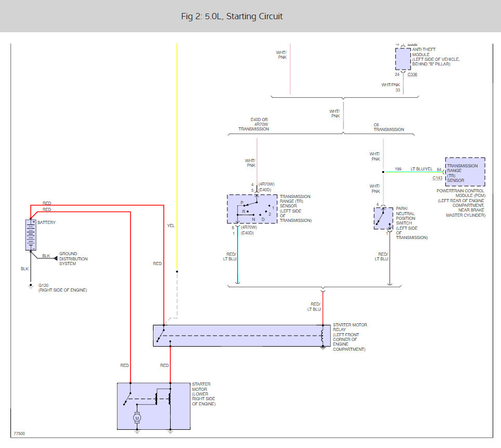This screenshot has height=448, width=501.
Task: Click the motor M circle in starter
Action: pyautogui.click(x=137, y=417)
